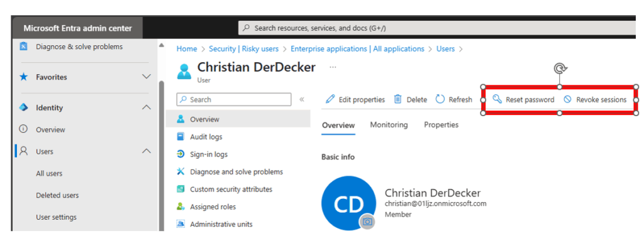This screenshot has width=644, height=236.
Task: Open Audit logs from the user menu
Action: [x=206, y=137]
